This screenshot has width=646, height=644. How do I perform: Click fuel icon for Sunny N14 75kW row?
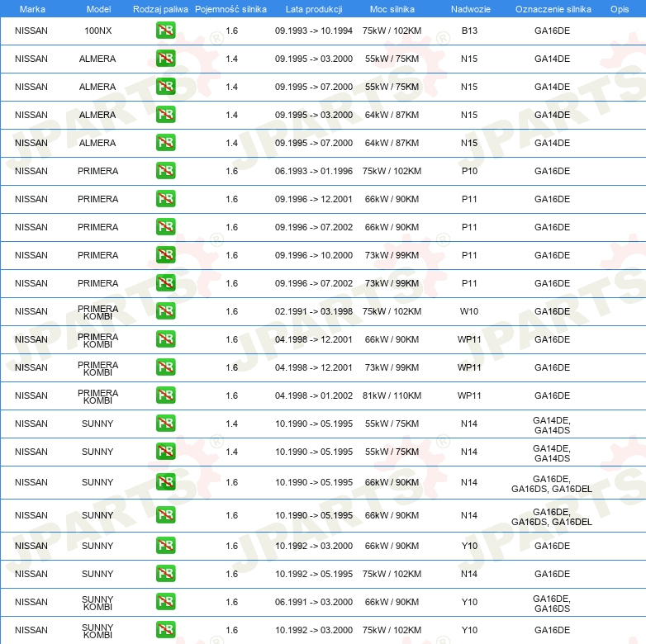click(x=165, y=573)
